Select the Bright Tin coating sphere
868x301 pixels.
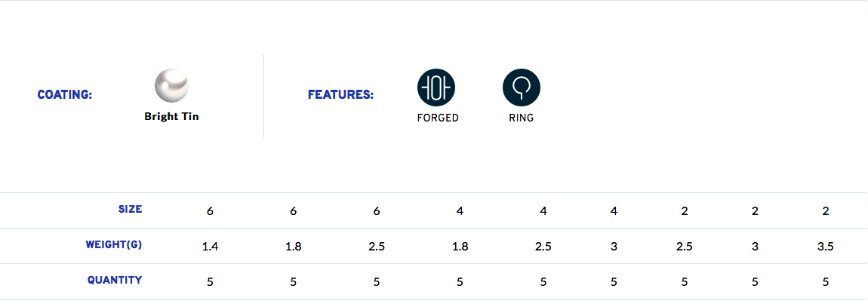[171, 86]
